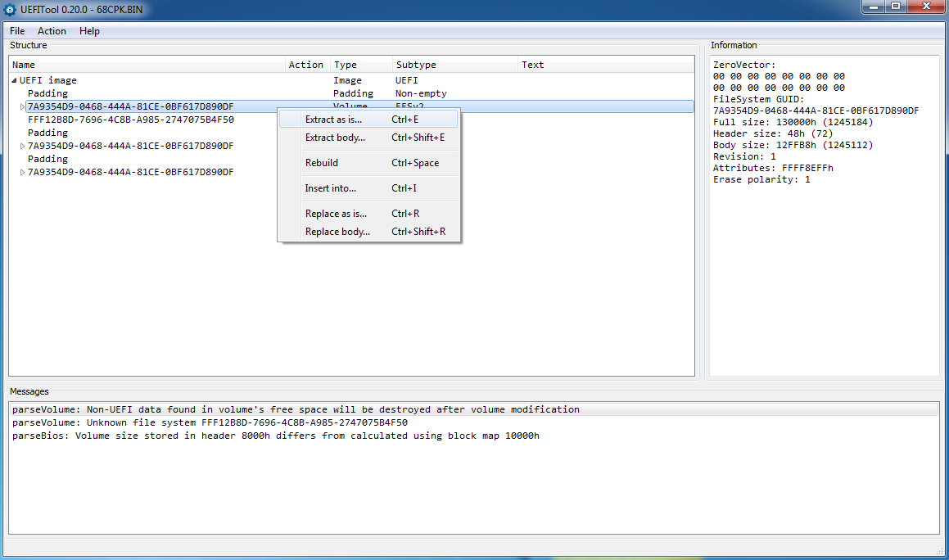Click the FileSystem GUID value in Information

pos(816,111)
